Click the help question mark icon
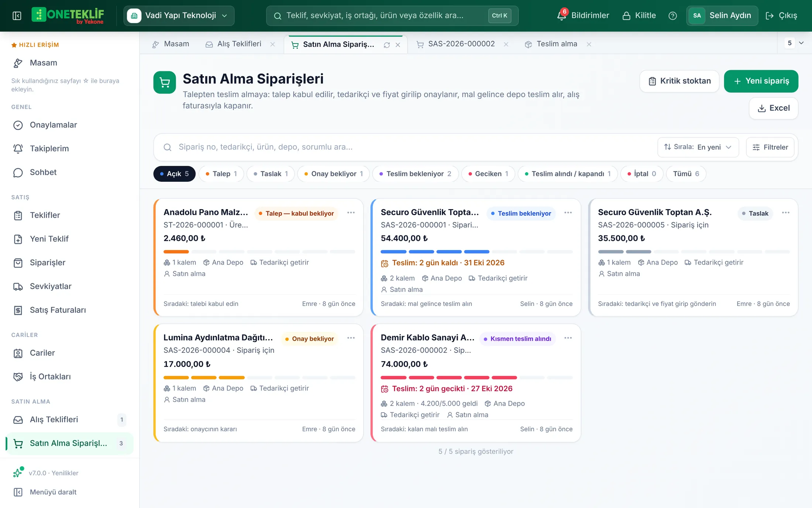 tap(672, 16)
